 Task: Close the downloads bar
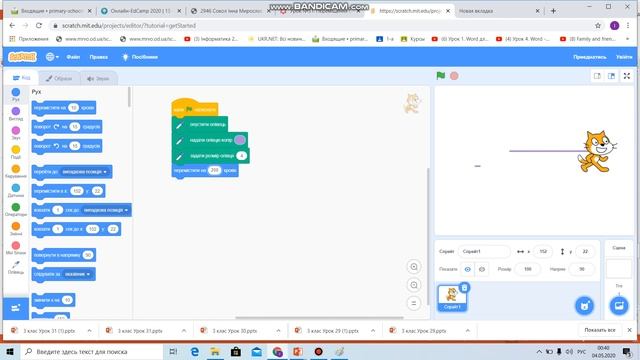tap(629, 330)
